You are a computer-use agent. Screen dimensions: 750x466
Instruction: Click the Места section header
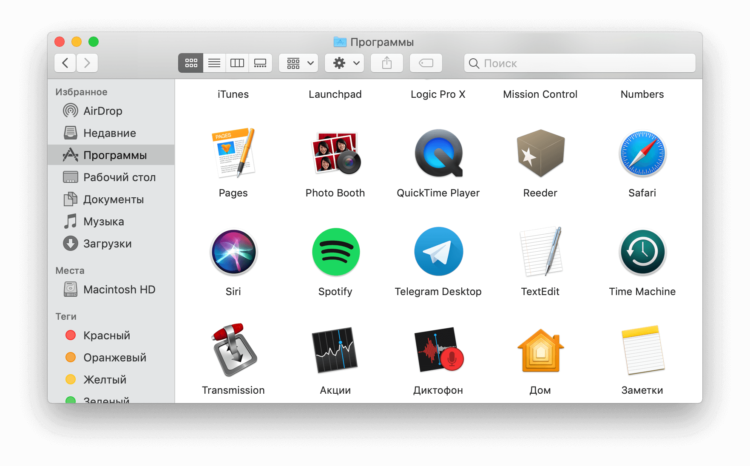click(x=70, y=270)
